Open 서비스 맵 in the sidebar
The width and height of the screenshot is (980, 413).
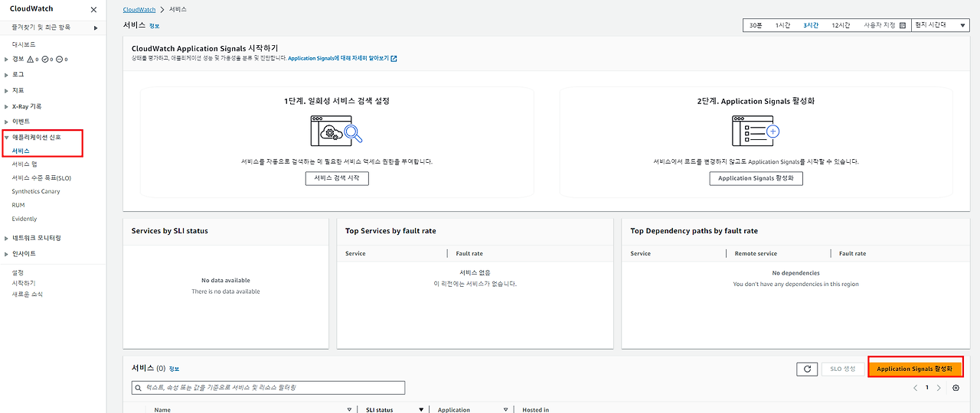(24, 164)
